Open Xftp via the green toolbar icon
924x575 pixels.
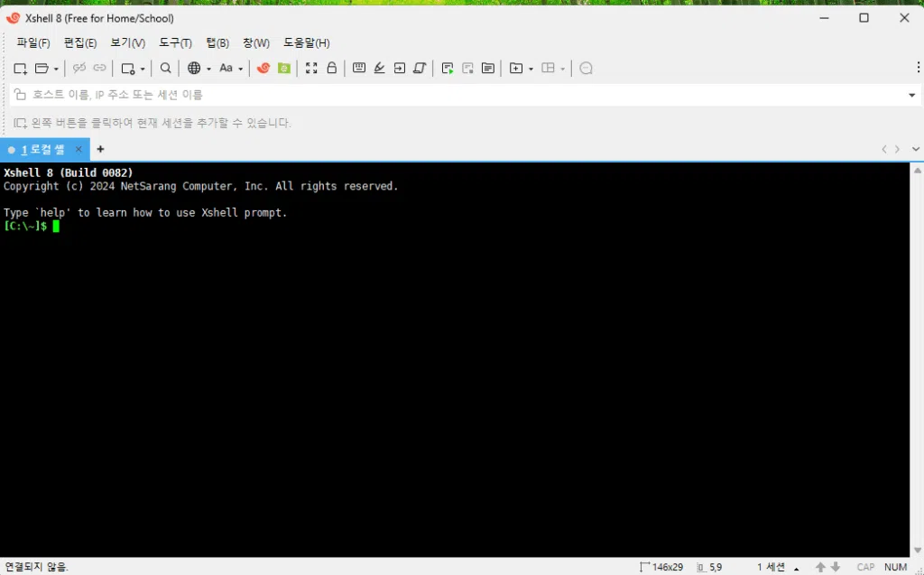[284, 69]
